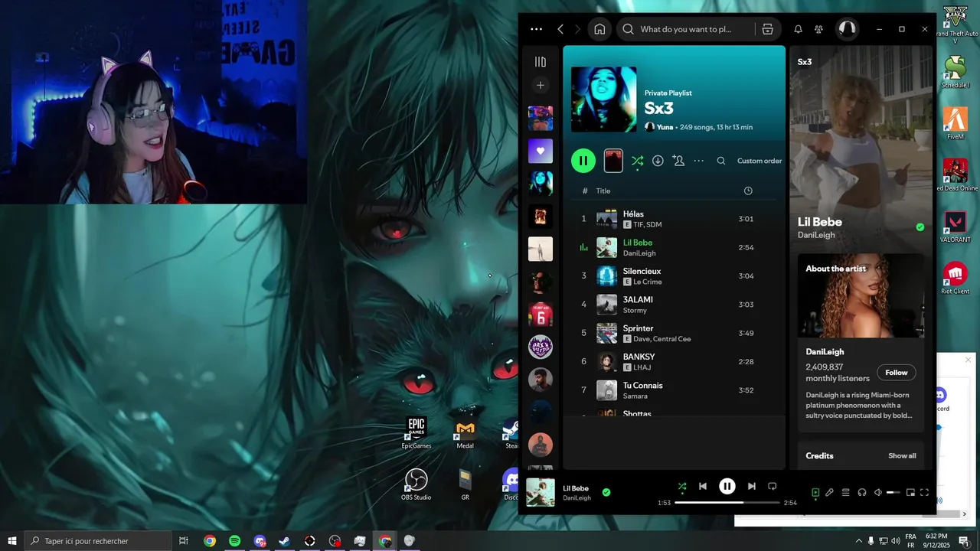The height and width of the screenshot is (551, 980).
Task: Pause playback in bottom player
Action: [727, 486]
